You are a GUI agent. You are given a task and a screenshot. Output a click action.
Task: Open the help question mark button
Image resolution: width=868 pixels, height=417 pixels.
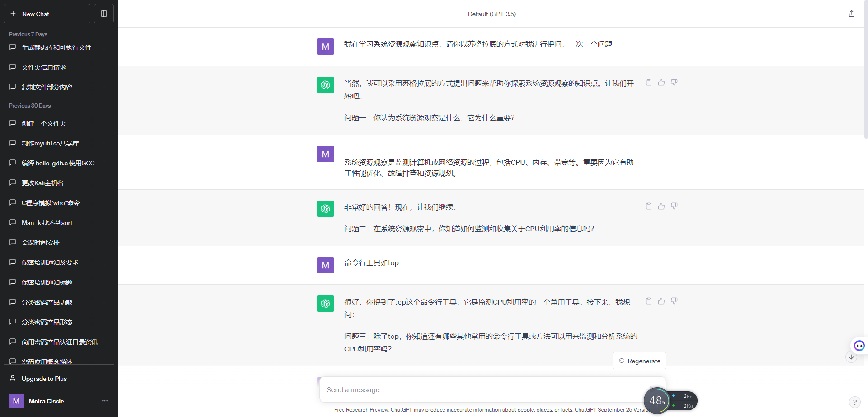point(854,402)
